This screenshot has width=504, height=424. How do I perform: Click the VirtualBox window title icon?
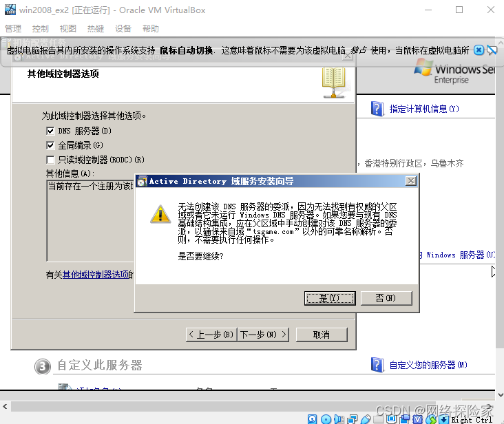(10, 10)
